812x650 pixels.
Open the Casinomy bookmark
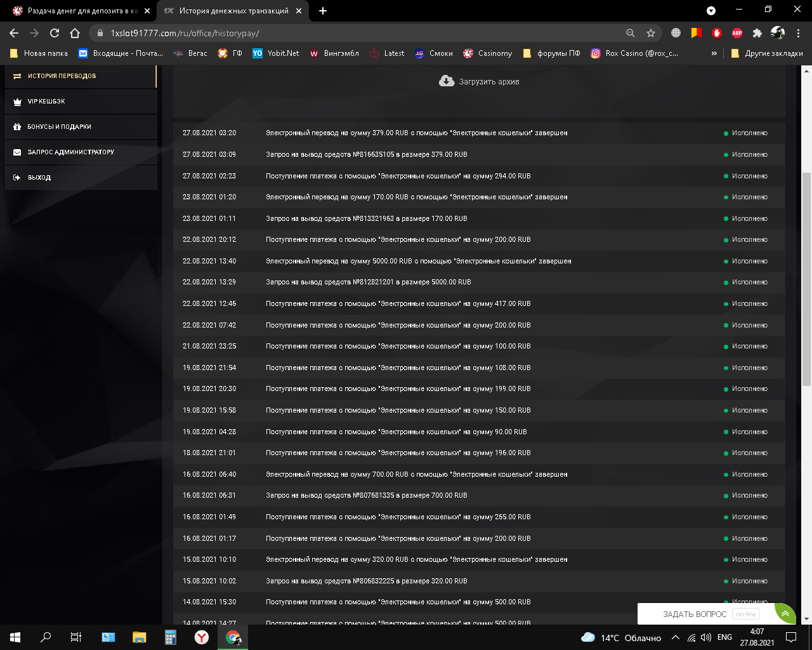click(x=487, y=53)
